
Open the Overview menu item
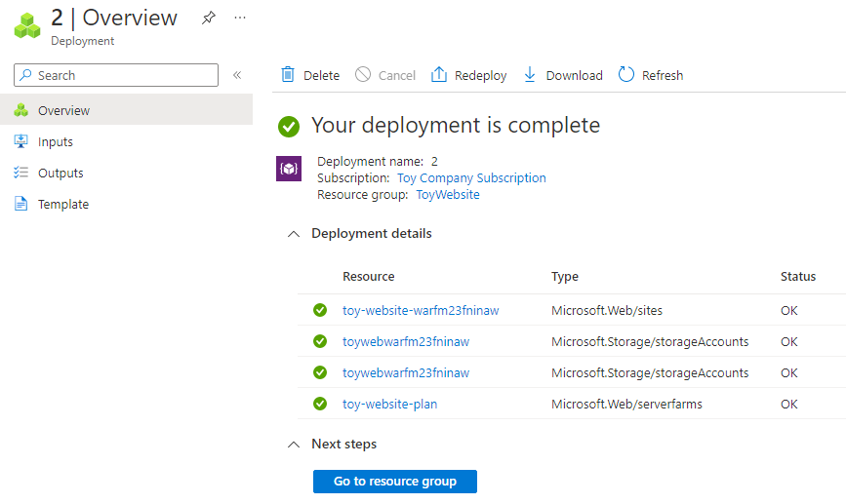[x=126, y=109]
